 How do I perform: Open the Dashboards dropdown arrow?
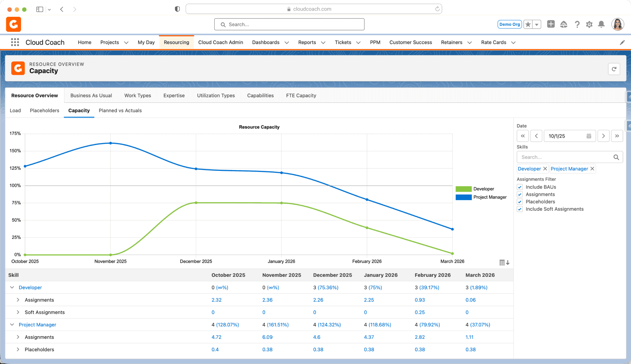tap(287, 43)
